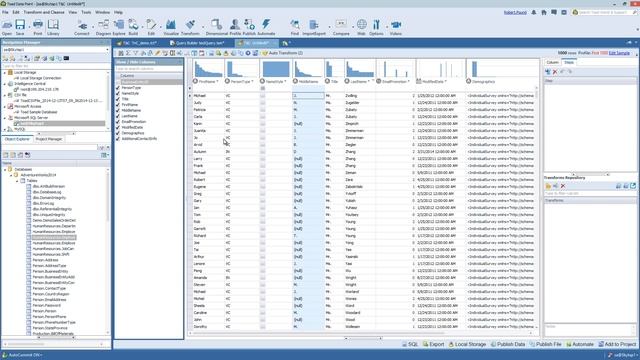Click the home icon in top bar
This screenshot has width=640, height=360.
[544, 12]
